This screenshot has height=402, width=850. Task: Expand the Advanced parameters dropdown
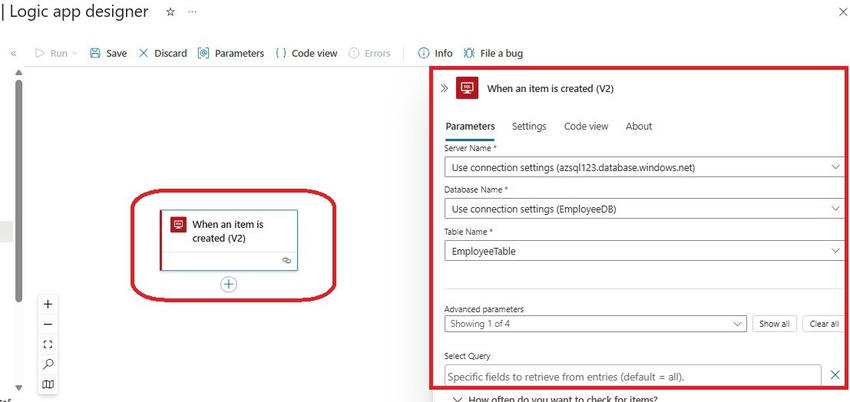[x=595, y=324]
